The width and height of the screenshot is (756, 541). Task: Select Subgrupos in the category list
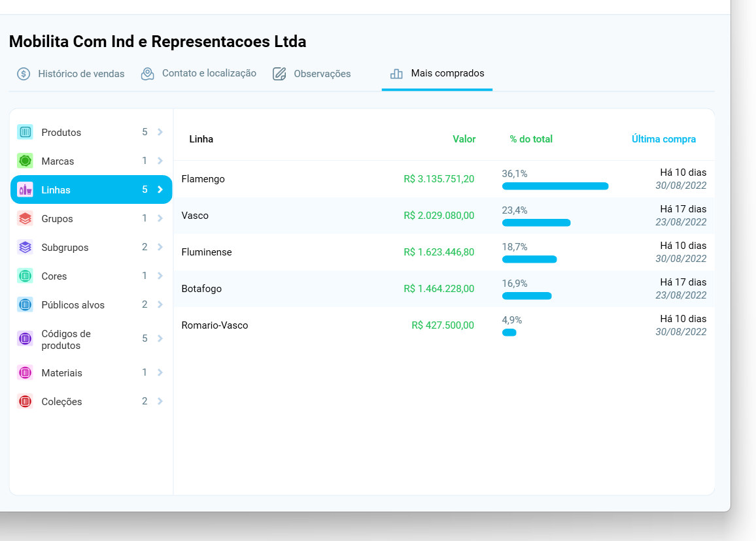coord(91,247)
